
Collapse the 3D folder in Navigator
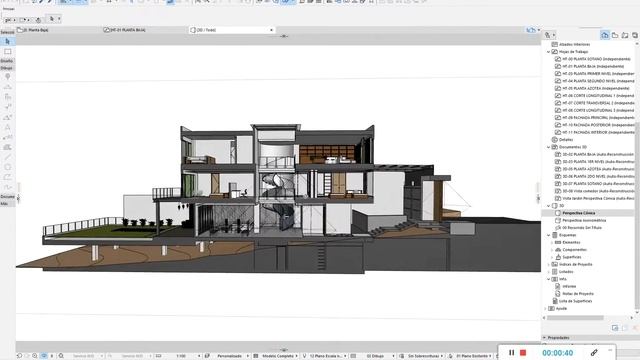tap(548, 206)
